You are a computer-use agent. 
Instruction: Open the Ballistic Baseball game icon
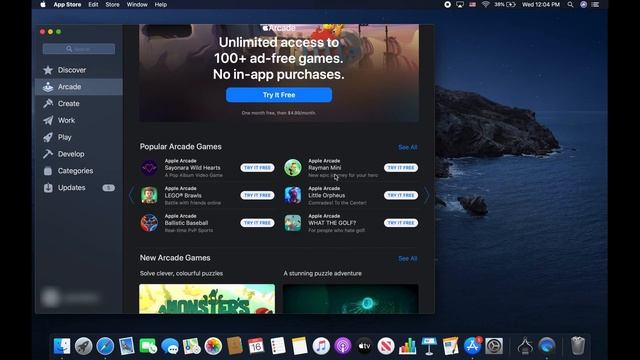(x=149, y=223)
